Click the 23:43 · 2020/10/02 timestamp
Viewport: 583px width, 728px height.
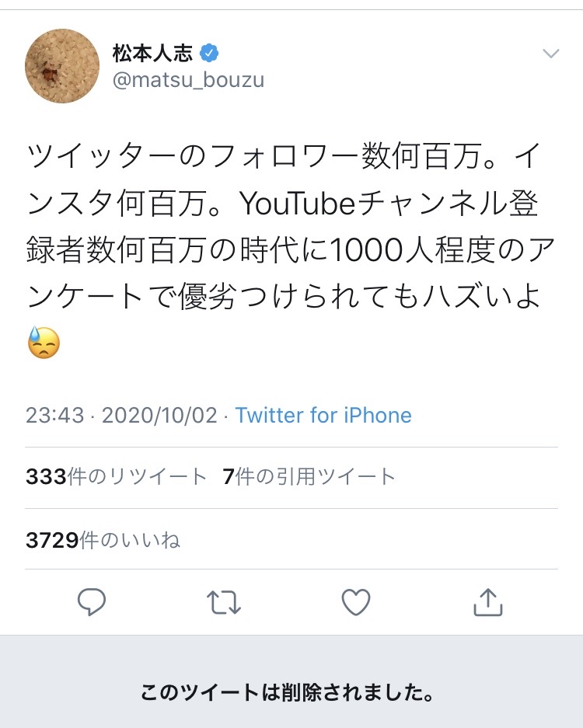point(121,415)
